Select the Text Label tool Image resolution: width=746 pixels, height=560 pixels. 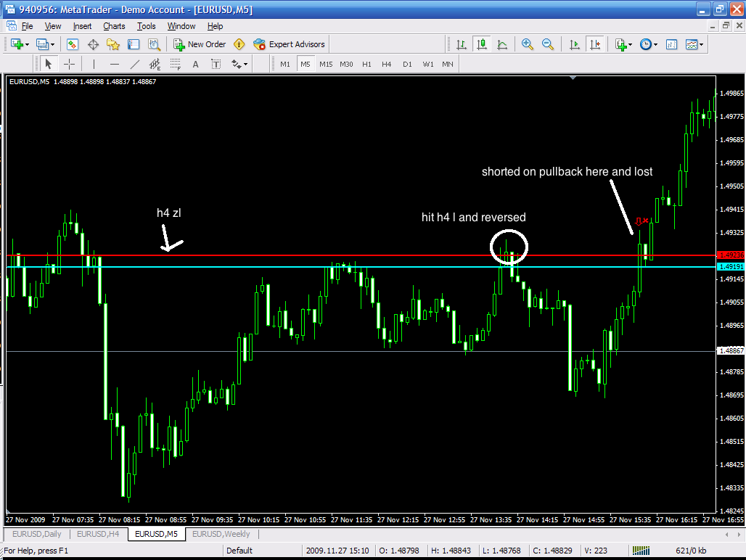[x=216, y=64]
